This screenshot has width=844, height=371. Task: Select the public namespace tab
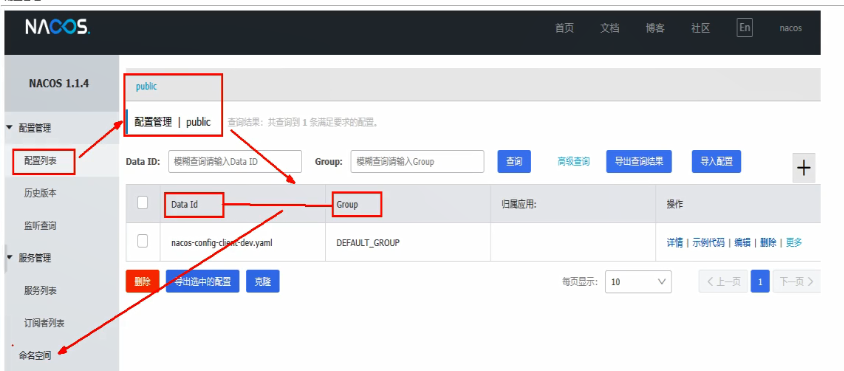pyautogui.click(x=146, y=86)
